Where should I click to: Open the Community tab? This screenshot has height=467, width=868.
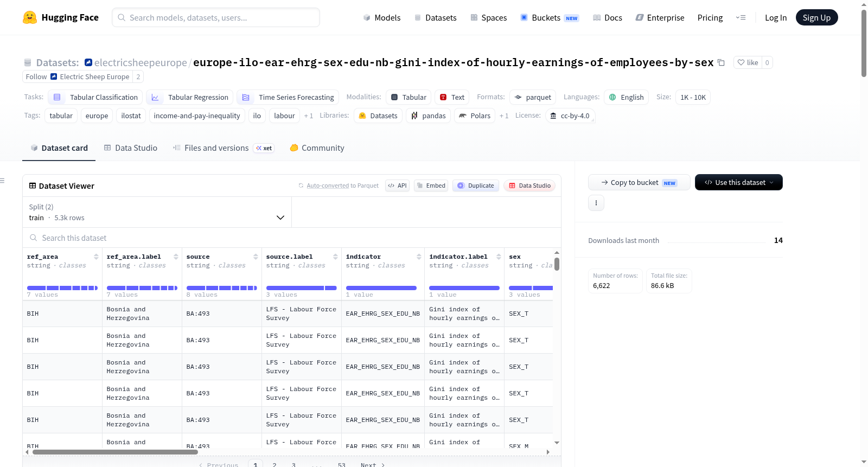(317, 148)
